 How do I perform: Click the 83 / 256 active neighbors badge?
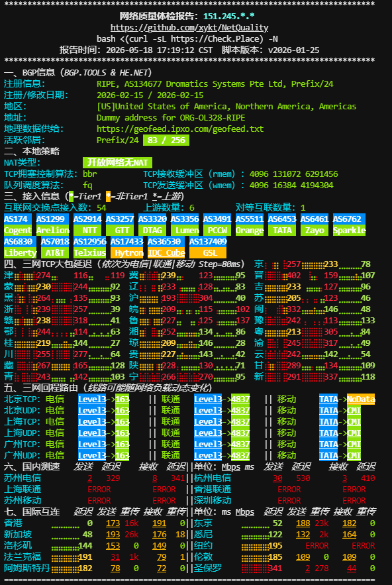point(166,140)
